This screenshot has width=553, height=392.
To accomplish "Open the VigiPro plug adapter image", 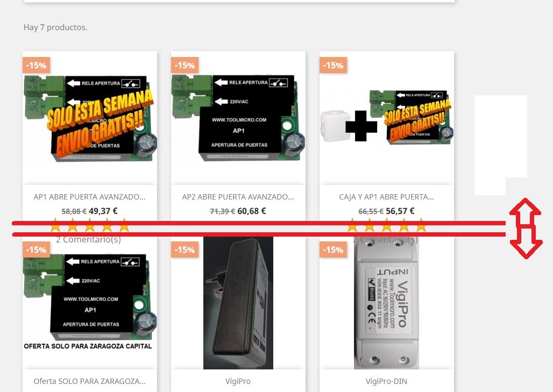I will tap(238, 302).
